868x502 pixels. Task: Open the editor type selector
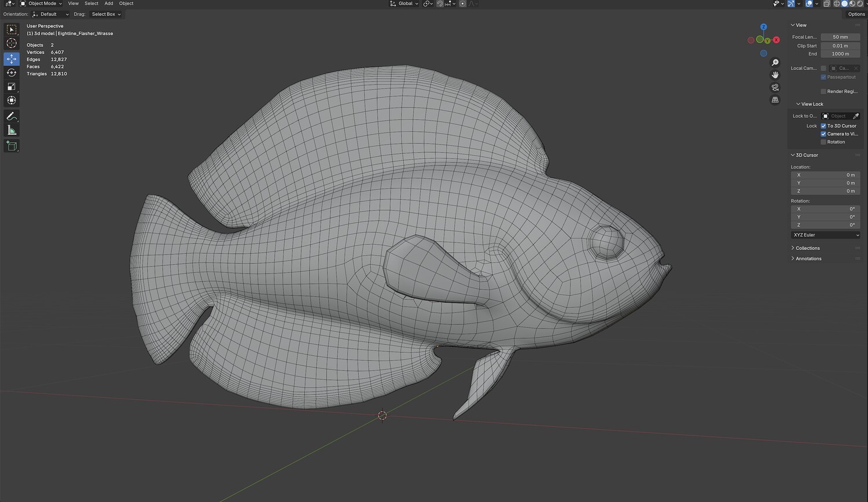tap(10, 3)
